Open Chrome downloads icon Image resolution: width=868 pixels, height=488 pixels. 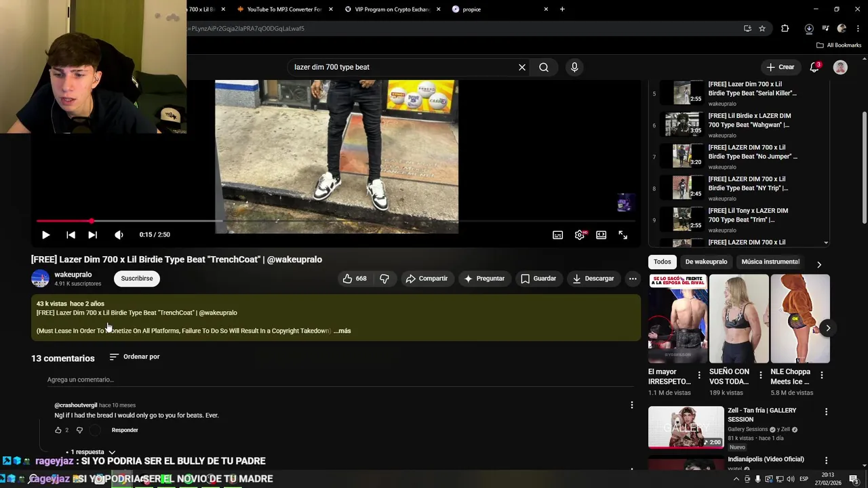809,28
